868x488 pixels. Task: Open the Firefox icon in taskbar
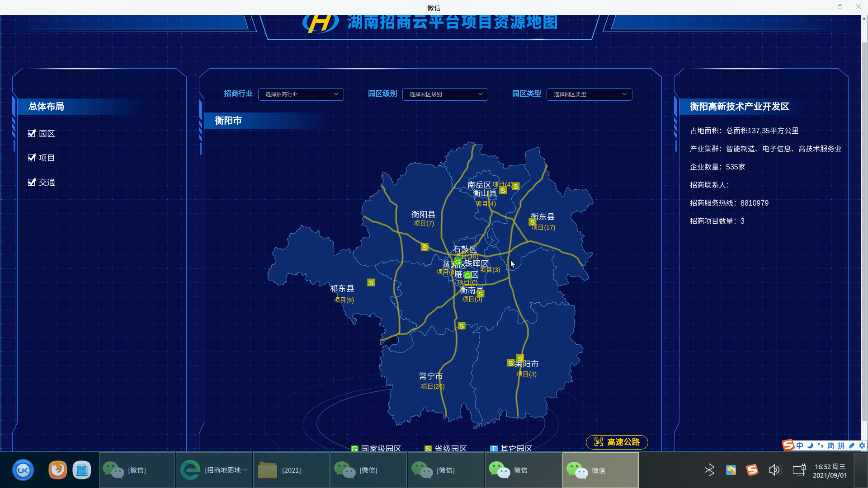[57, 470]
